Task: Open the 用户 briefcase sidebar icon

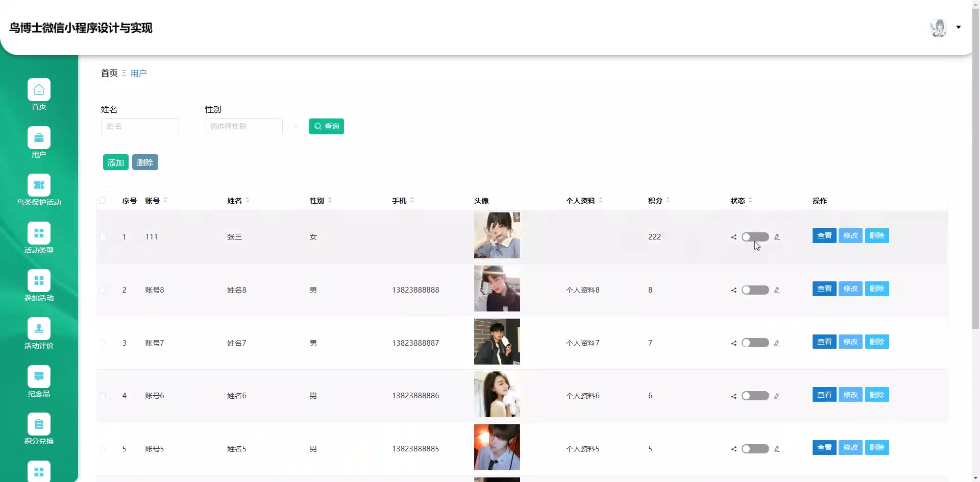Action: coord(39,138)
